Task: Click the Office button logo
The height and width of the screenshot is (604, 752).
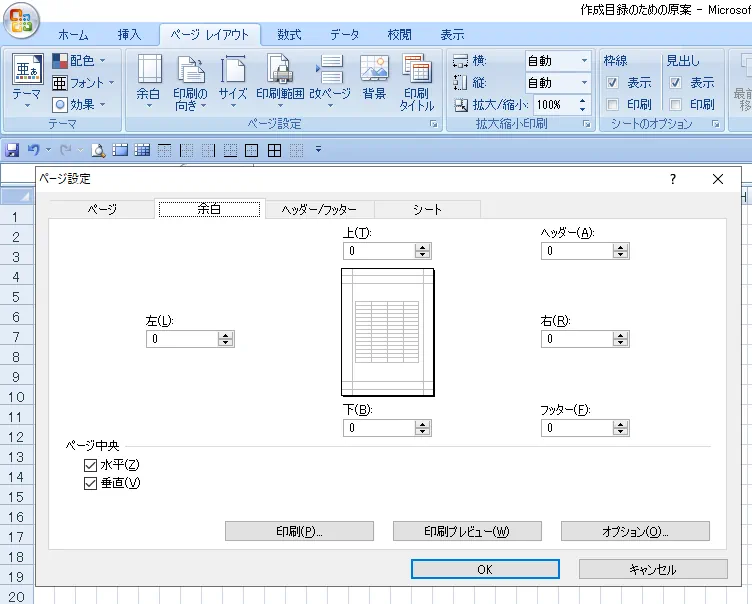Action: coord(19,20)
